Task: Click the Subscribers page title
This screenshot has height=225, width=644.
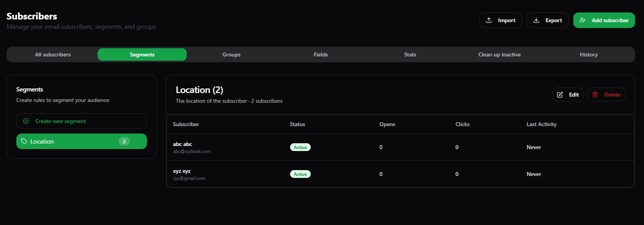Action: click(32, 16)
